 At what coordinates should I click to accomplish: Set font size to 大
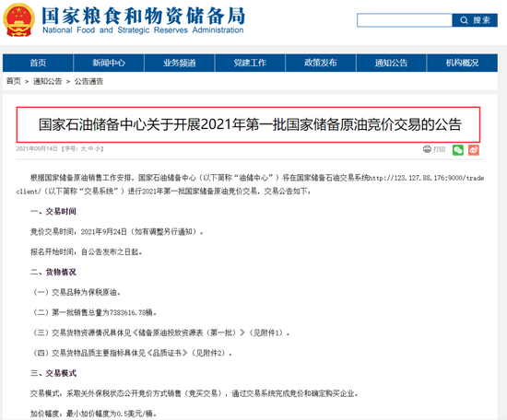(x=83, y=148)
